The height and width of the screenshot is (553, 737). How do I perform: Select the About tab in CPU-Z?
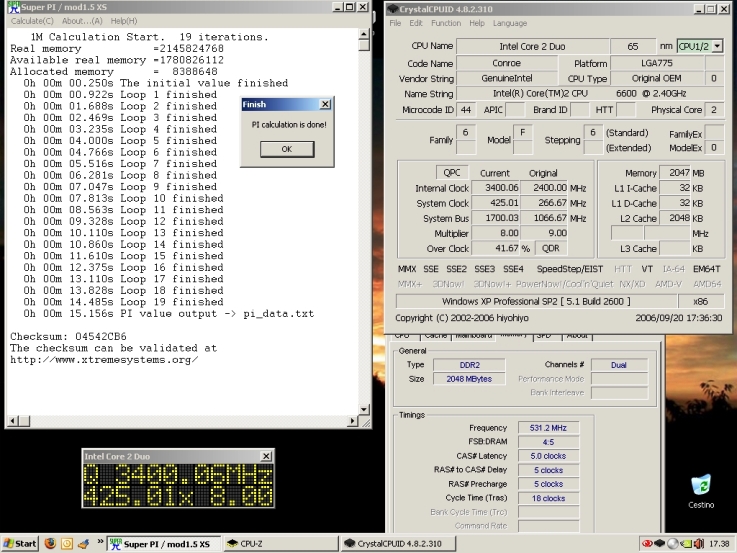coord(577,335)
